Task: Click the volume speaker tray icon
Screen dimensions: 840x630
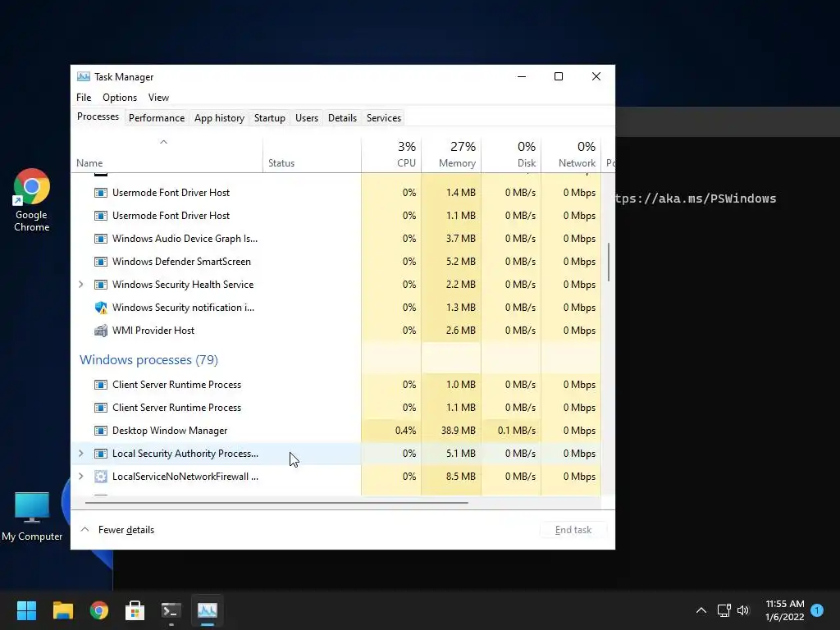Action: pos(743,610)
